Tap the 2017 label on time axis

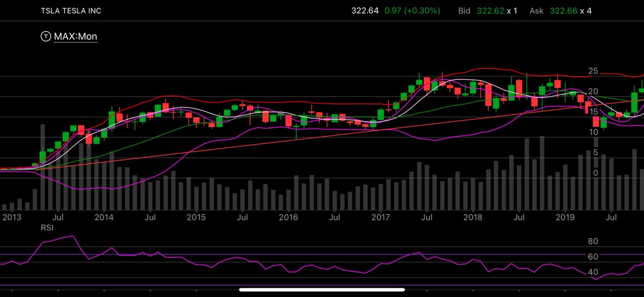pos(380,218)
